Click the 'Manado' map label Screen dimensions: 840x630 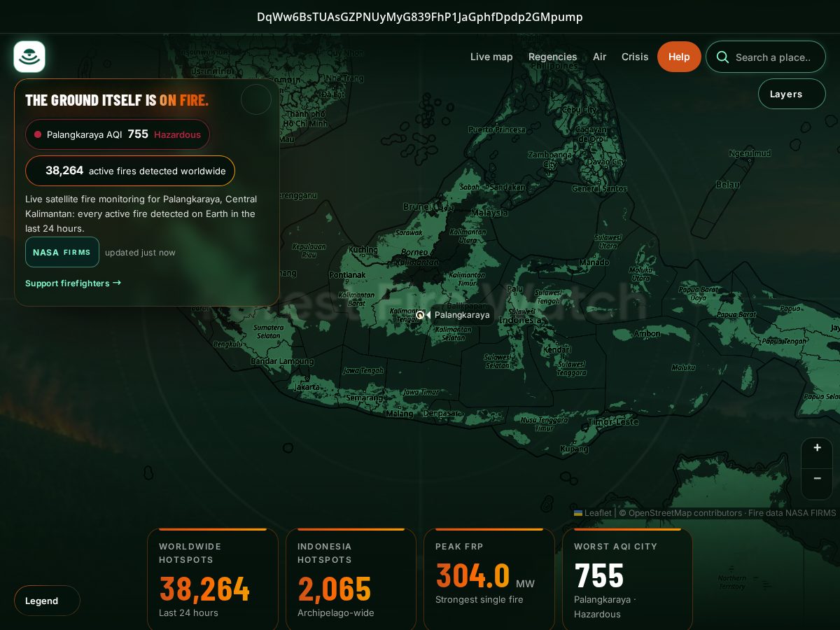coord(594,262)
